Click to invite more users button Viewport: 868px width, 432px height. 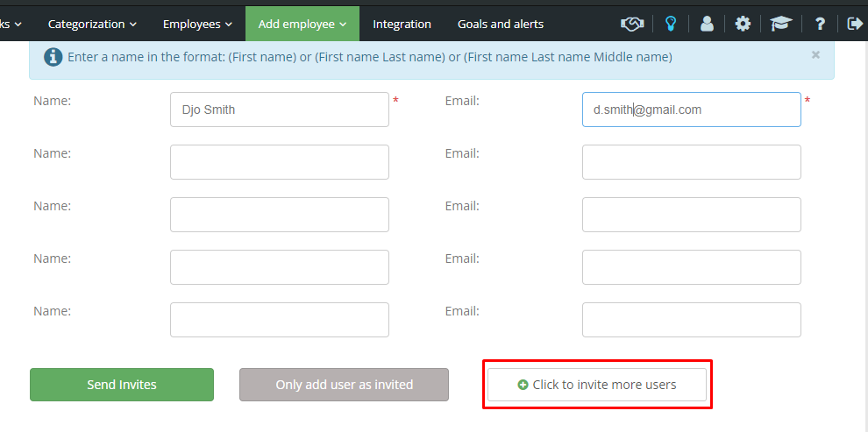click(x=597, y=385)
